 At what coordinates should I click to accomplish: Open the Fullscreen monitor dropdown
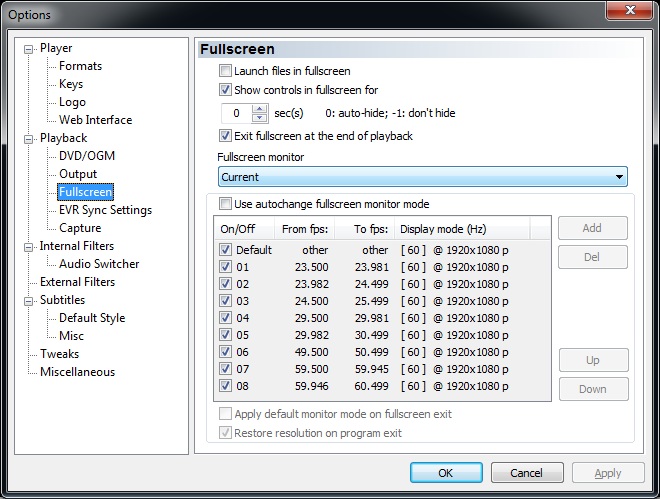(x=422, y=177)
